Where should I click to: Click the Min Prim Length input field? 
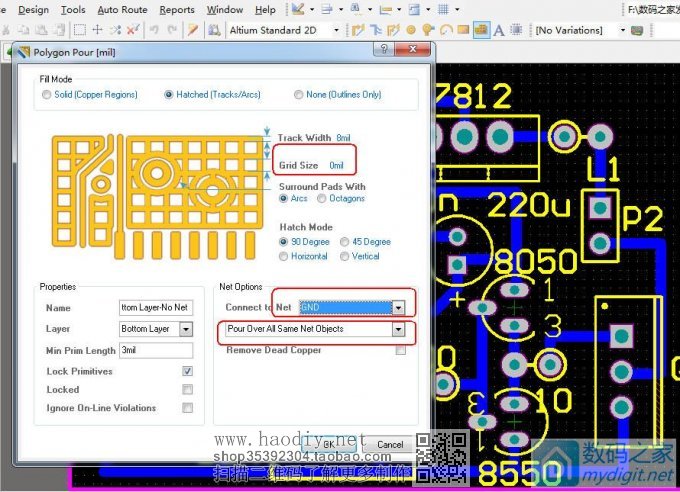(155, 350)
